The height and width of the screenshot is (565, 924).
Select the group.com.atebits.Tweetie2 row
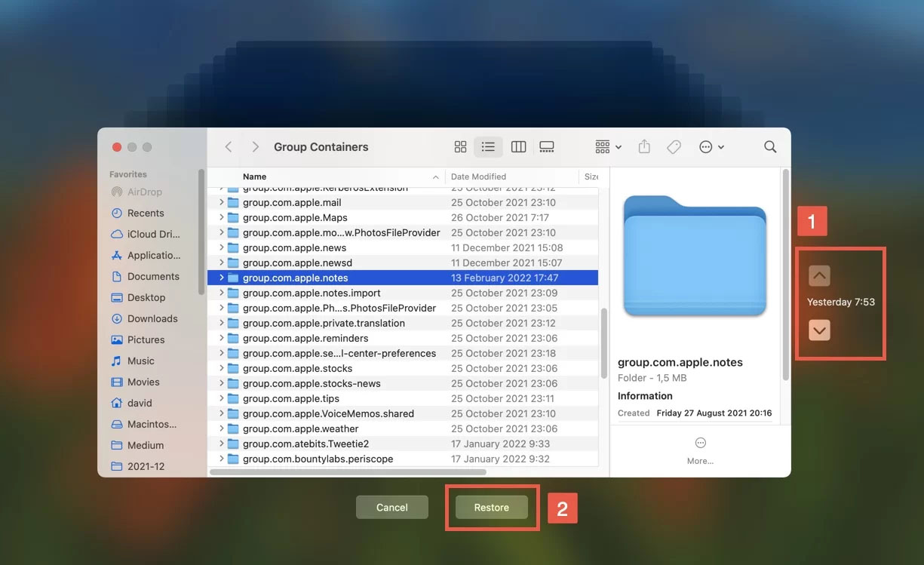[x=403, y=444]
